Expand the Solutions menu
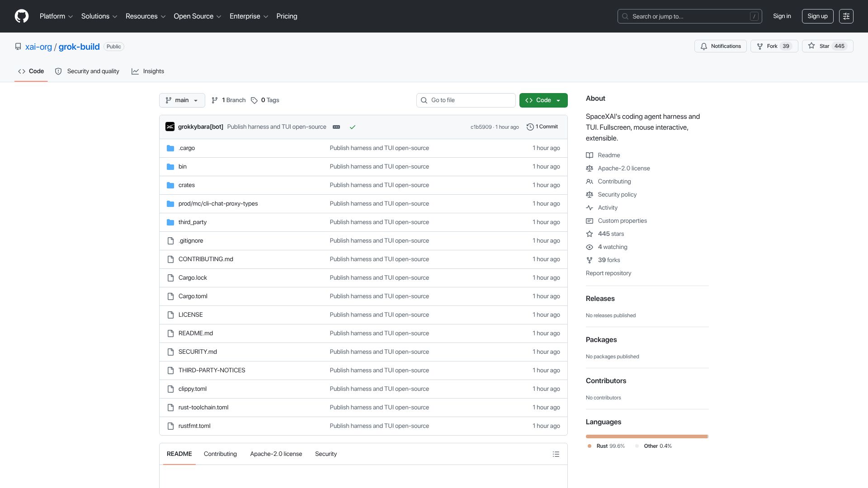 point(99,16)
